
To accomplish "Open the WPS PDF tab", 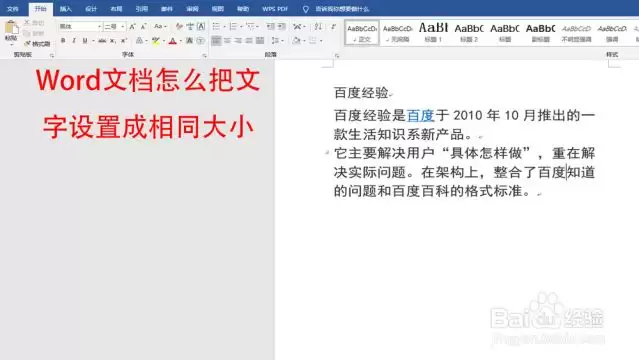I will coord(275,9).
